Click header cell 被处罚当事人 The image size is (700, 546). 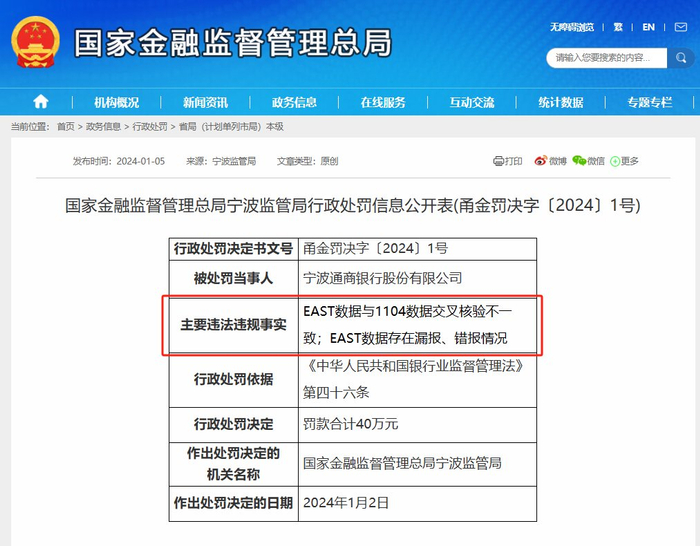tap(233, 278)
